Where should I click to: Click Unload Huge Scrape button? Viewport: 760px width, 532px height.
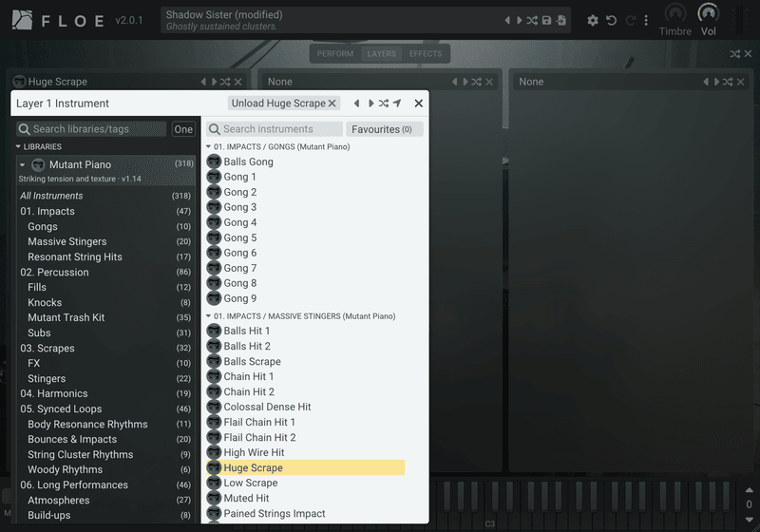tap(283, 104)
